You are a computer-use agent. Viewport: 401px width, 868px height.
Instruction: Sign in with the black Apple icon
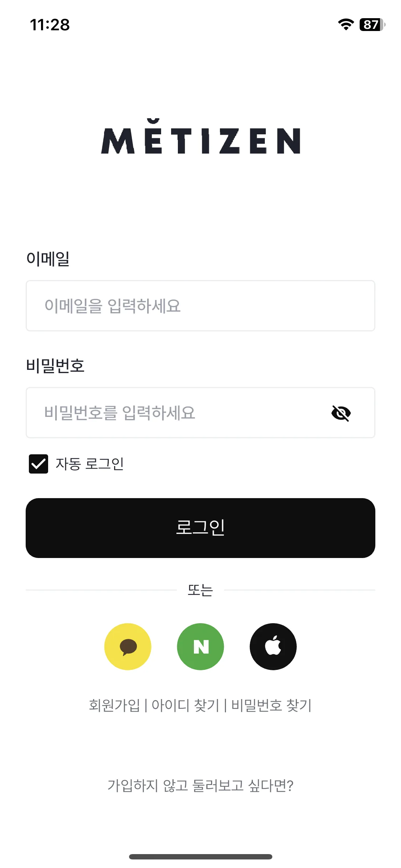click(x=273, y=646)
